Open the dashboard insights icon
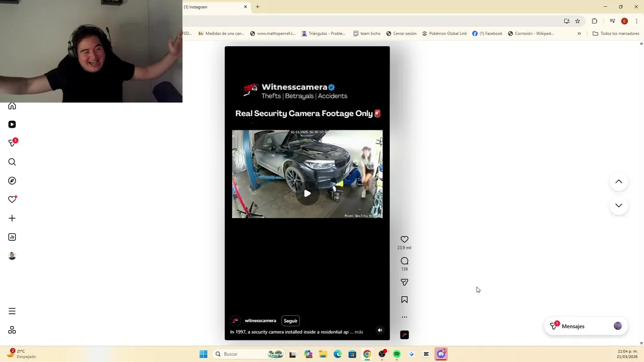Image resolution: width=644 pixels, height=362 pixels. pos(12,237)
